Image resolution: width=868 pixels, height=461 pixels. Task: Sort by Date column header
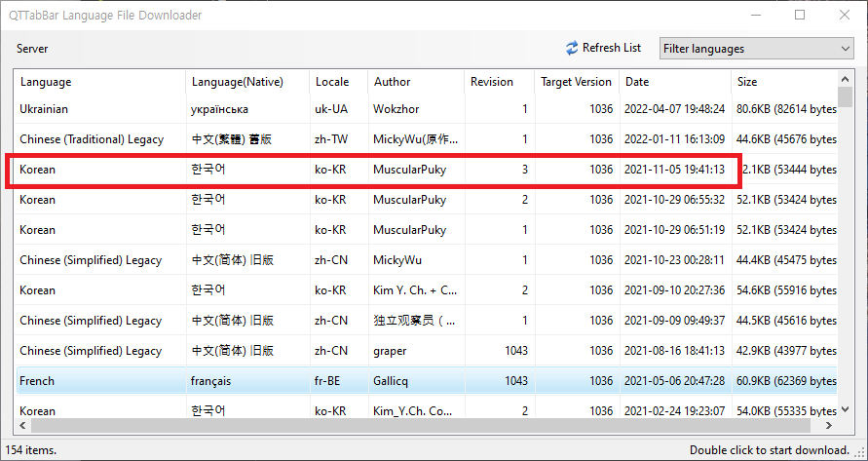675,82
